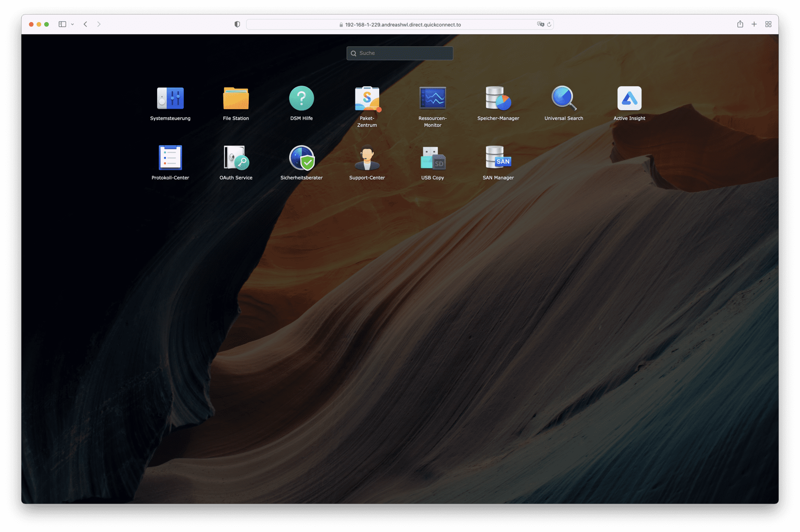Go back to previous page
The height and width of the screenshot is (532, 800).
[85, 24]
